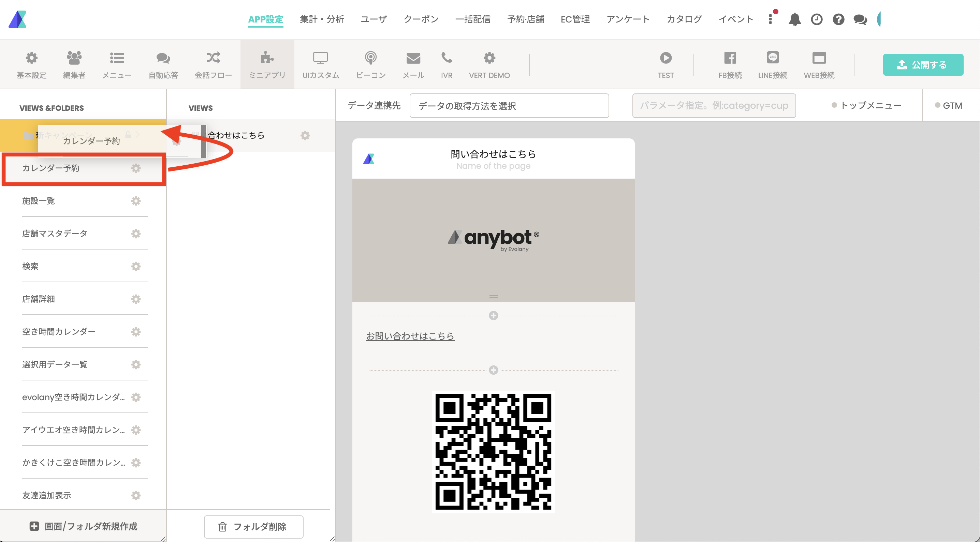Switch to アンケート tab

628,19
